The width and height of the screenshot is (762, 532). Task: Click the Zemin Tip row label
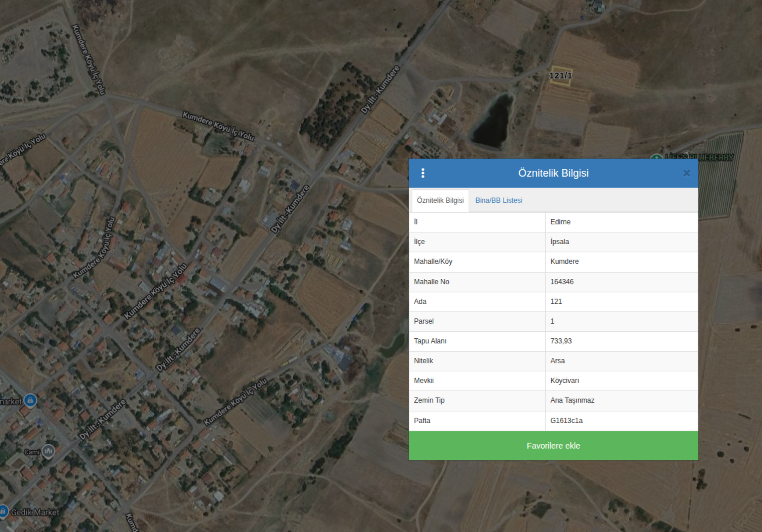point(429,400)
